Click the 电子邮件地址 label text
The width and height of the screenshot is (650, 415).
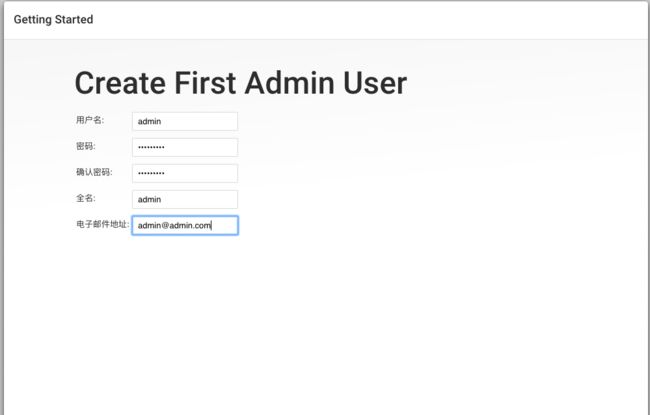(103, 224)
